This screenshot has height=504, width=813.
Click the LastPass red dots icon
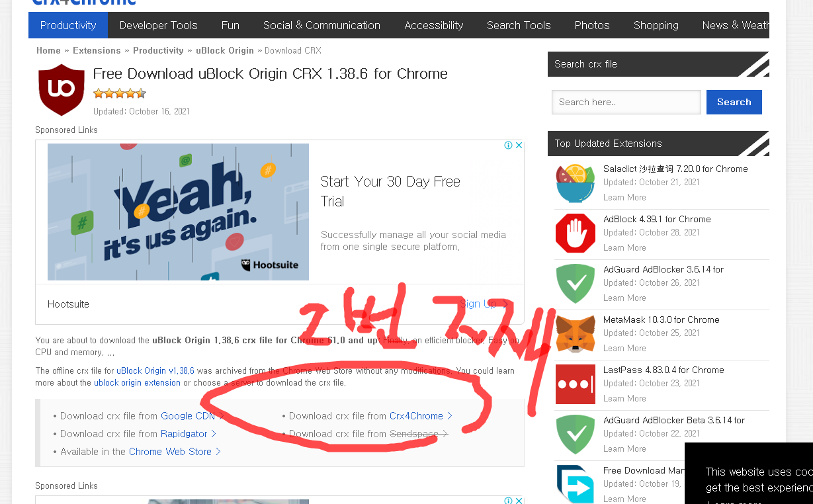coord(576,384)
